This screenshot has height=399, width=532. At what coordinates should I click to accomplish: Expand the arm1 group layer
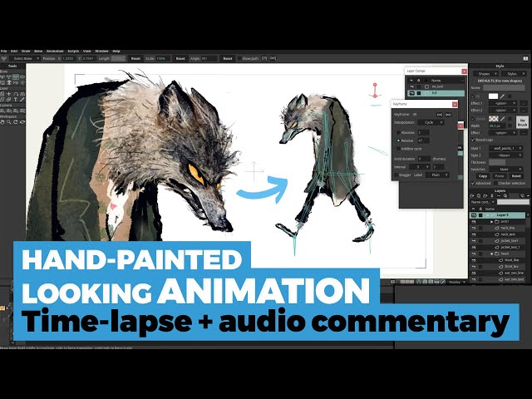click(492, 222)
